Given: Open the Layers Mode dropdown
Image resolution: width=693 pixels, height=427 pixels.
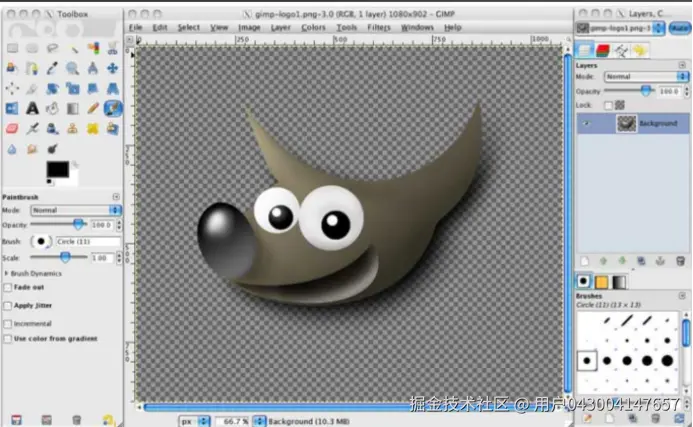Looking at the screenshot, I should coord(646,76).
